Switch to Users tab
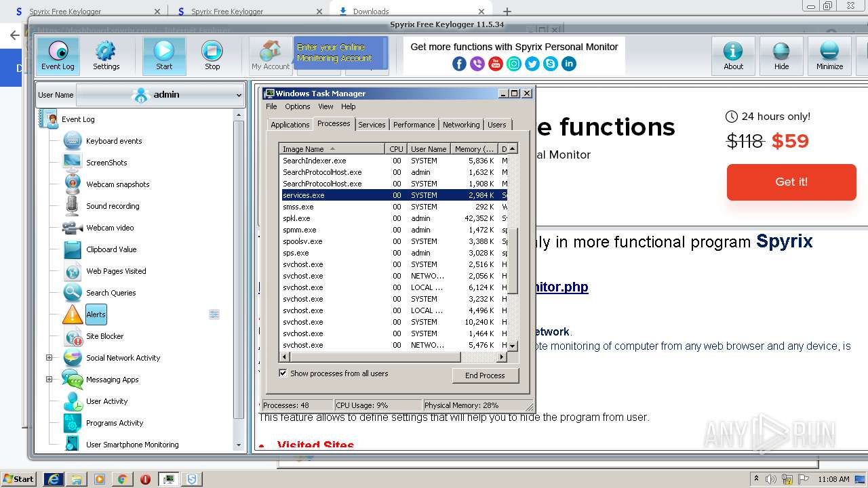The height and width of the screenshot is (488, 868). click(496, 125)
